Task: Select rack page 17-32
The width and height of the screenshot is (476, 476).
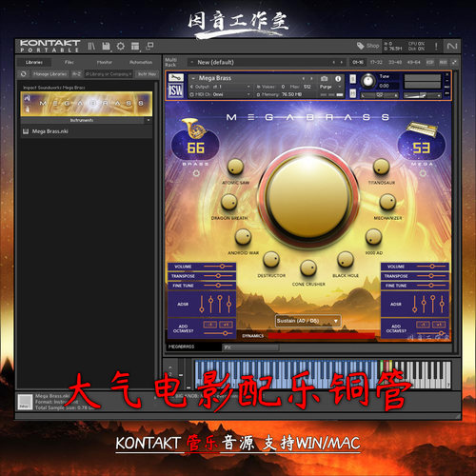Action: coord(376,62)
